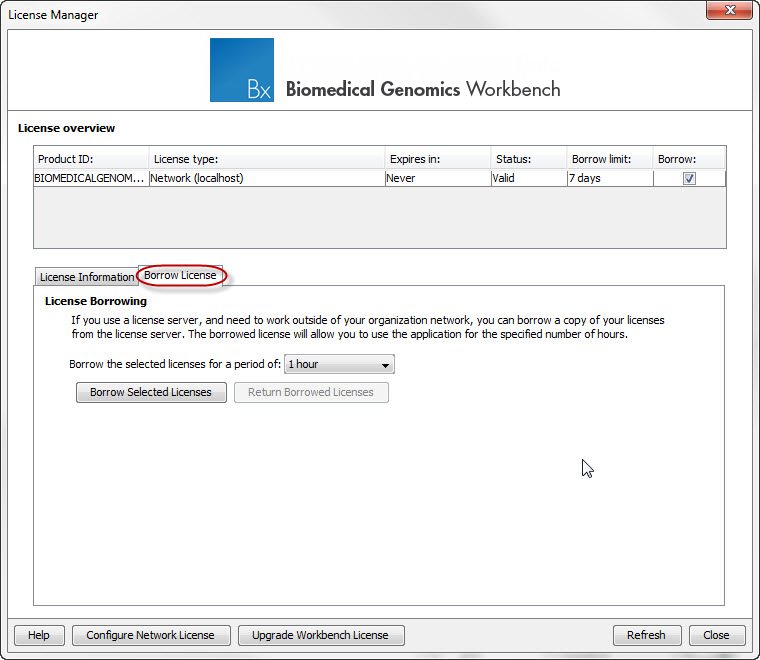Click the Bx application logo
This screenshot has width=760, height=660.
click(x=241, y=70)
